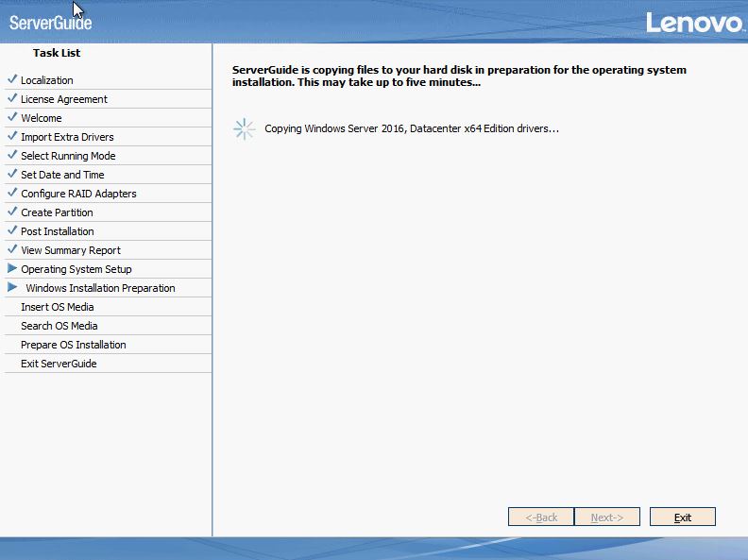Click the disabled Next button
Screen dimensions: 748x560
pos(606,518)
